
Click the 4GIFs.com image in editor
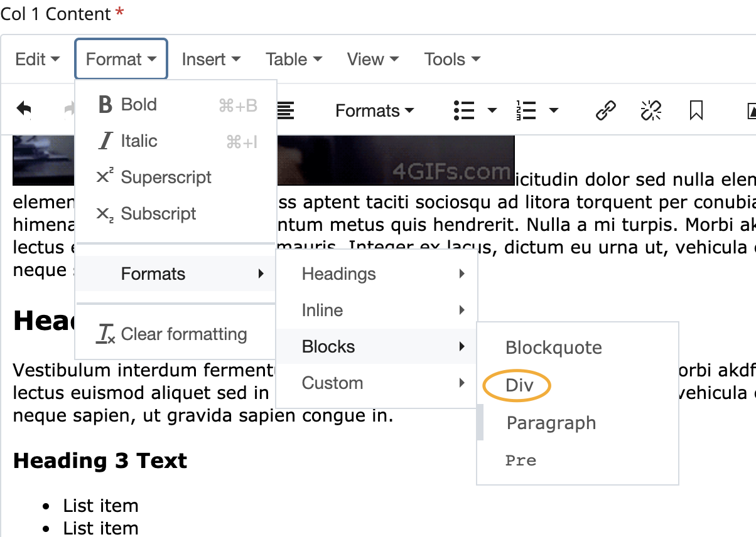point(396,160)
